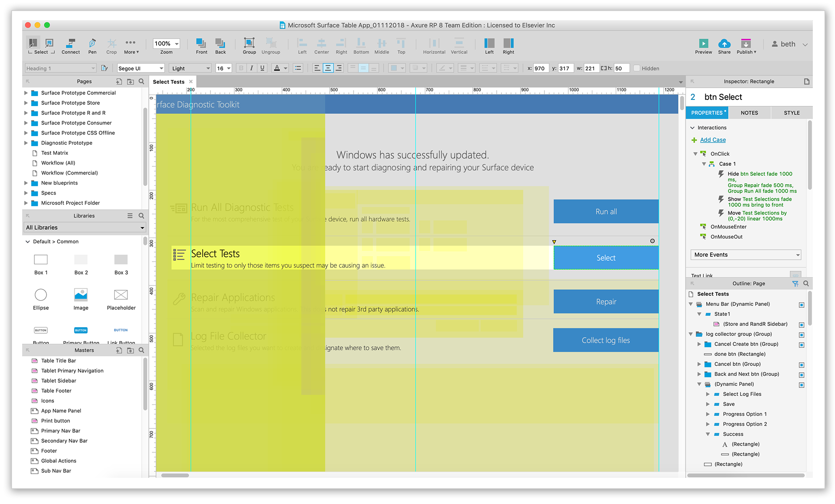
Task: Click the Repair button on canvas
Action: [x=606, y=302]
